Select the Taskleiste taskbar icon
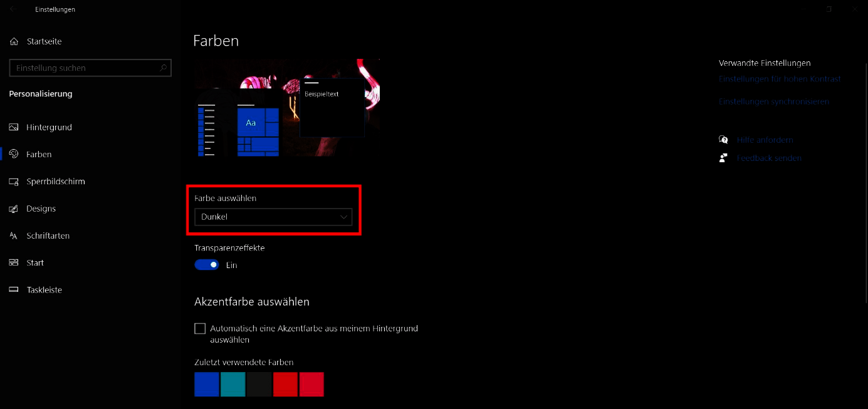This screenshot has height=409, width=868. 14,289
